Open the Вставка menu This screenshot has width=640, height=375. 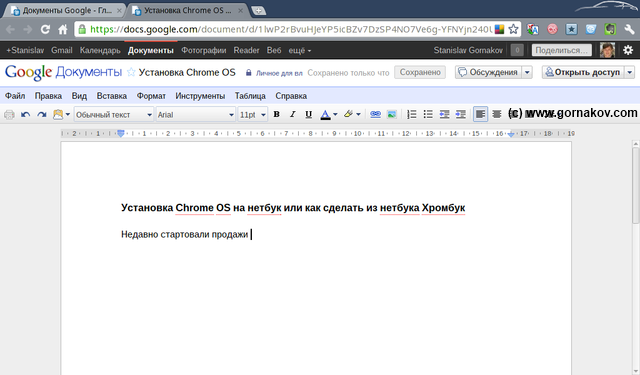tap(111, 96)
